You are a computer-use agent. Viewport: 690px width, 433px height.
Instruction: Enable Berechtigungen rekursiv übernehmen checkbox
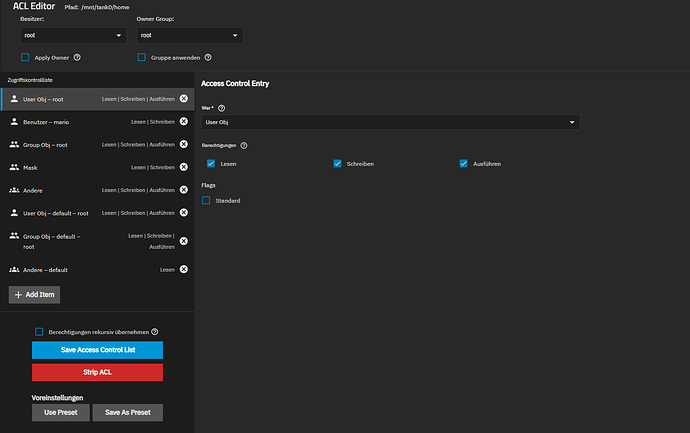(39, 331)
